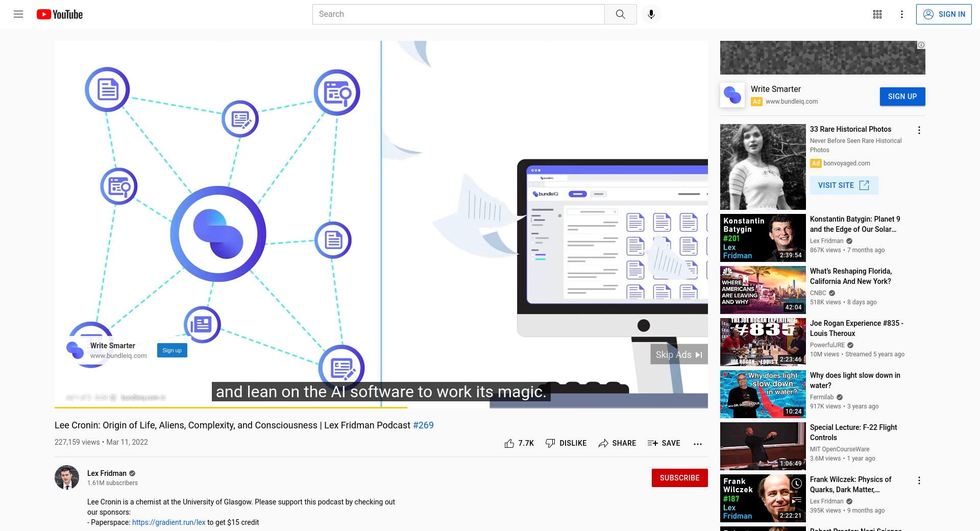Open Lex Fridman channel name link
The image size is (980, 531).
pos(107,473)
